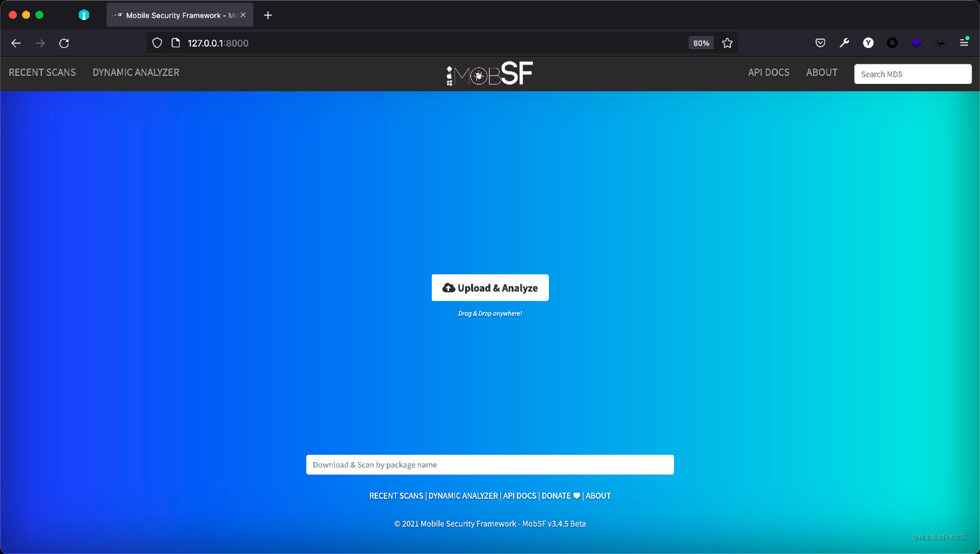The image size is (980, 554).
Task: Save the page to Pocket
Action: click(820, 43)
